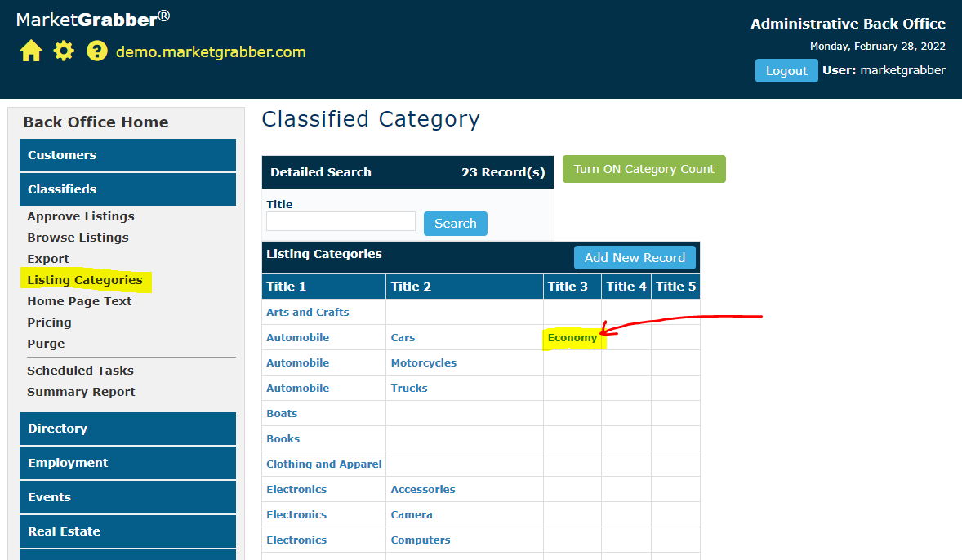Image resolution: width=962 pixels, height=560 pixels.
Task: Expand the Customers sidebar section
Action: coord(127,155)
